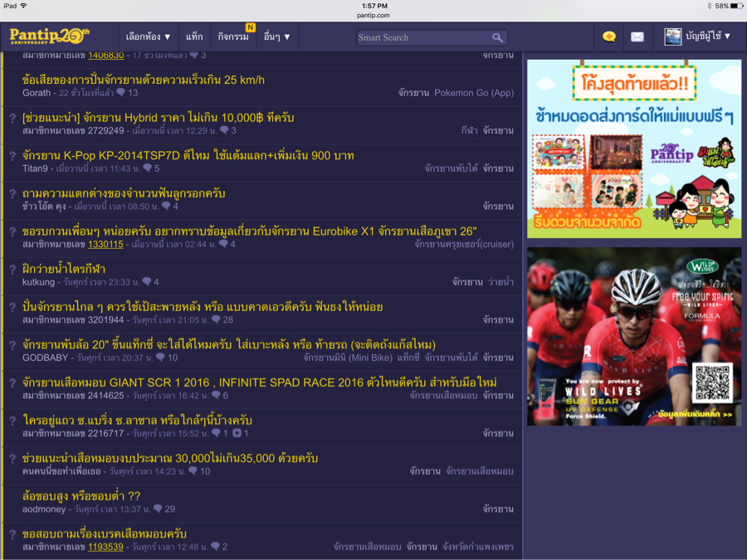Open the กิจกรรม activities menu
Image resolution: width=747 pixels, height=560 pixels.
coord(233,37)
